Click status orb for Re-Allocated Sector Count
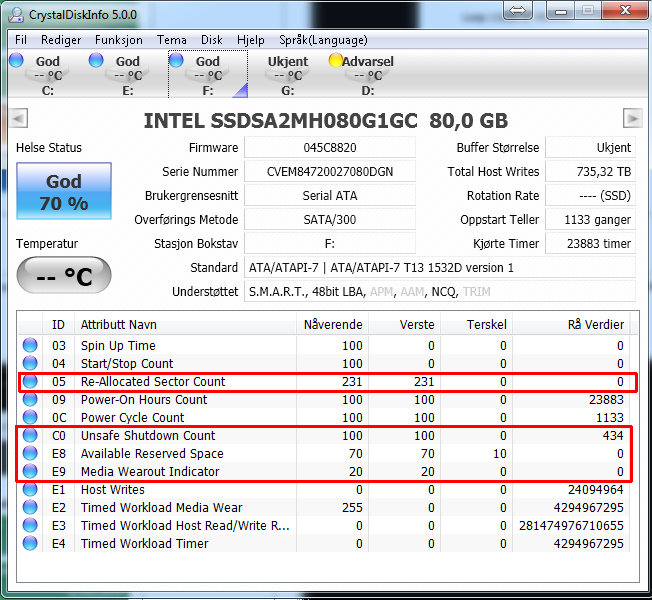Viewport: 652px width, 600px height. pos(30,381)
